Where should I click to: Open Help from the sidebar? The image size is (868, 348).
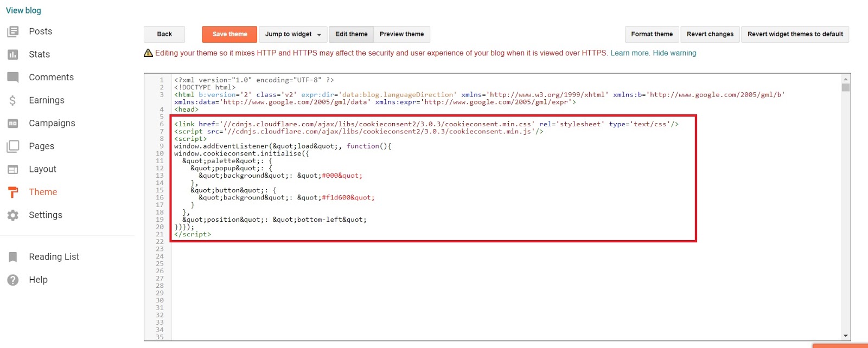(x=38, y=280)
